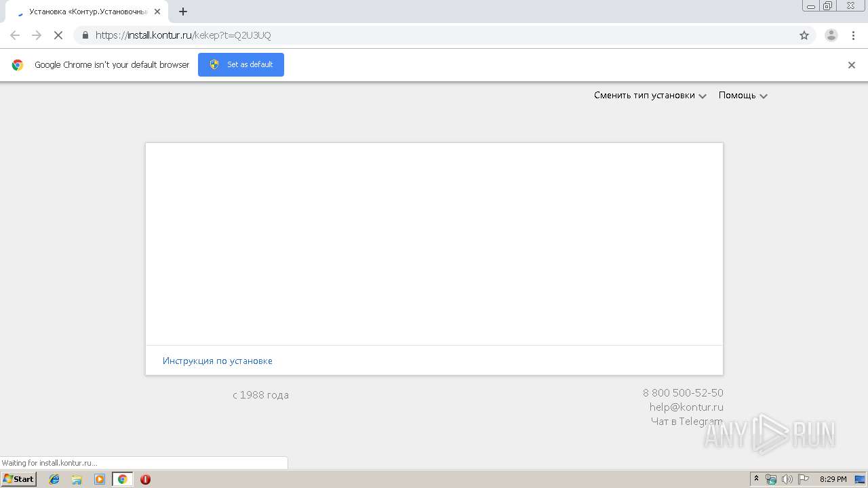Minimize the Chrome window

click(x=811, y=5)
